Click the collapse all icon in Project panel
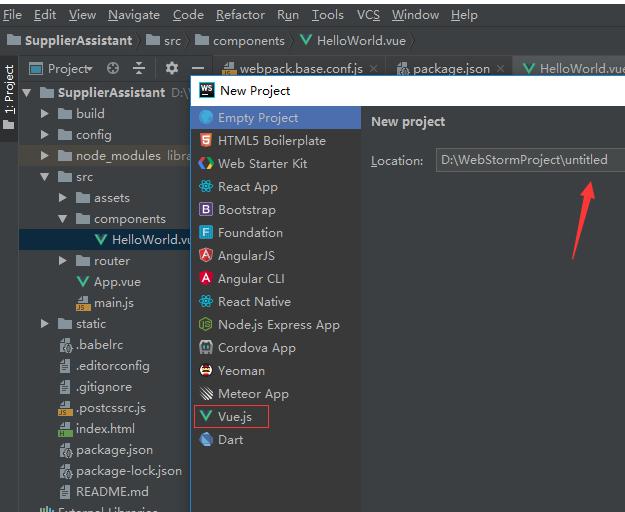 coord(139,68)
